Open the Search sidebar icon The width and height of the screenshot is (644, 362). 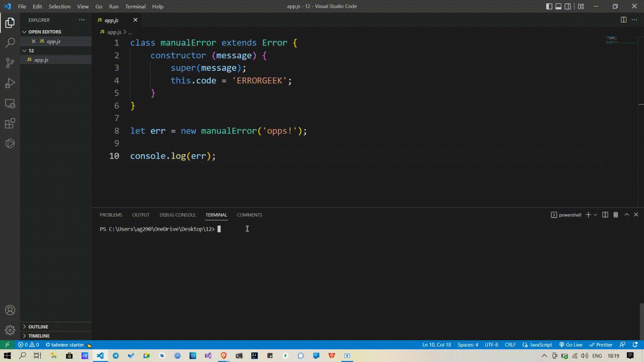10,42
